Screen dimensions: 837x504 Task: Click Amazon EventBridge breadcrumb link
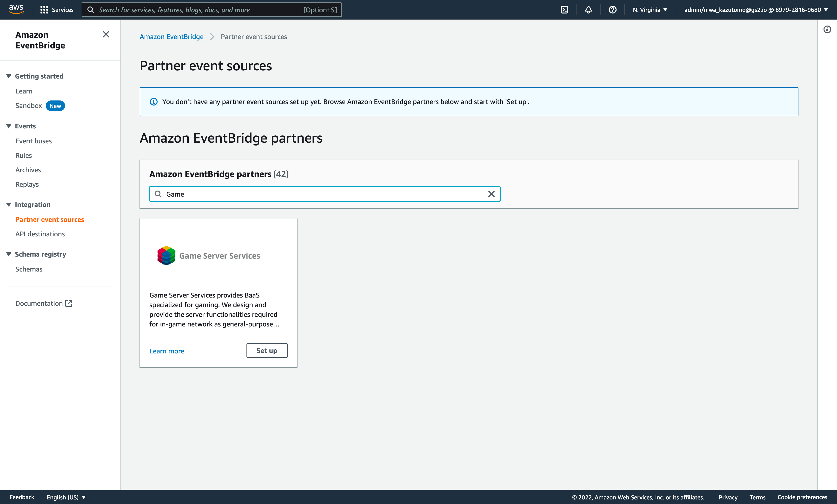pos(172,37)
